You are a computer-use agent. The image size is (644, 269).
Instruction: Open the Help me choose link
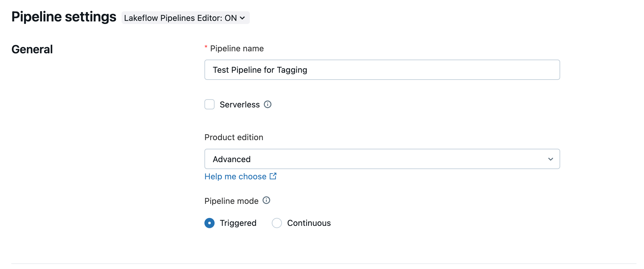(x=235, y=177)
